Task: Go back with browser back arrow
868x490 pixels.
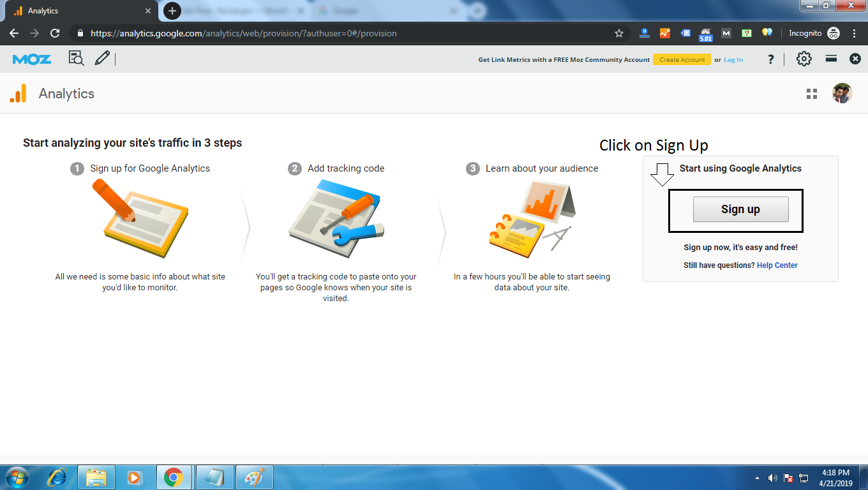Action: pos(14,33)
